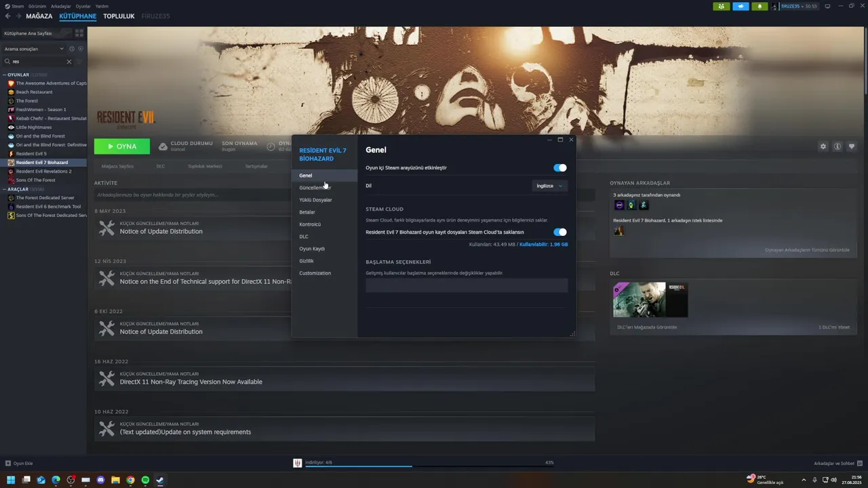Screen dimensions: 868x488
Task: Open the Arkadaşlar menu
Action: pos(60,6)
